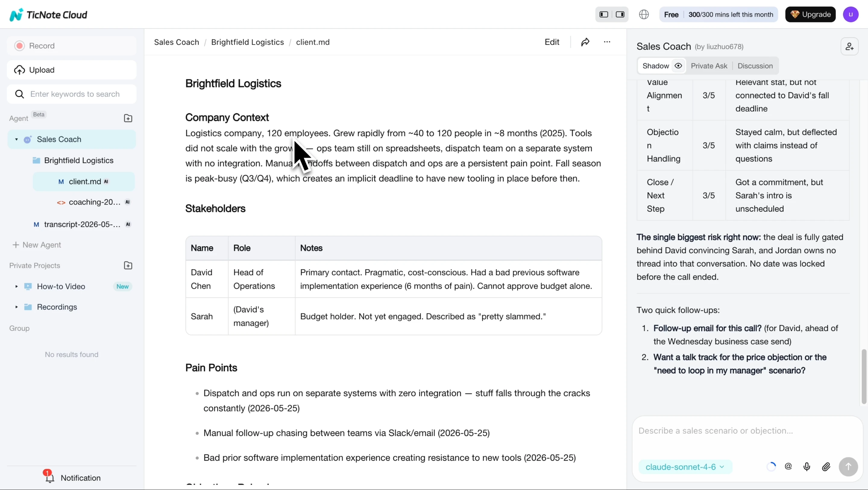This screenshot has width=868, height=490.
Task: Click the add member icon
Action: [x=850, y=46]
